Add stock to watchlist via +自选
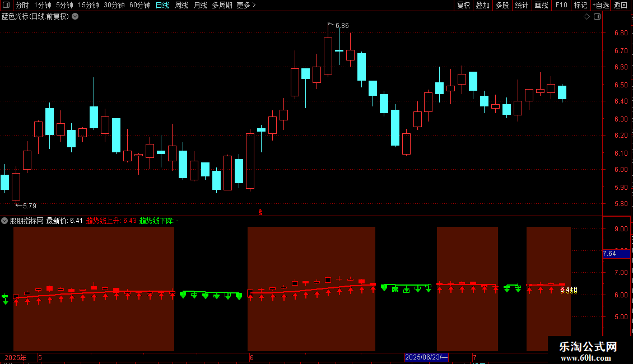 click(x=601, y=5)
